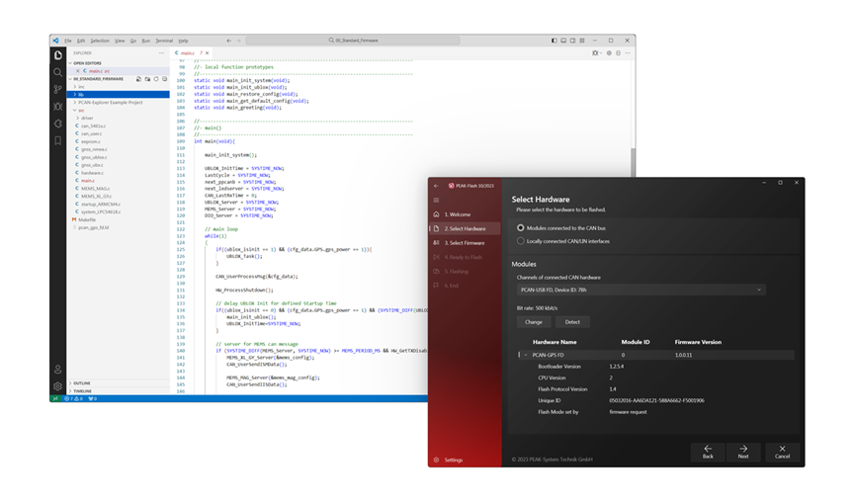
Task: Click the Change bit rate button
Action: 534,322
